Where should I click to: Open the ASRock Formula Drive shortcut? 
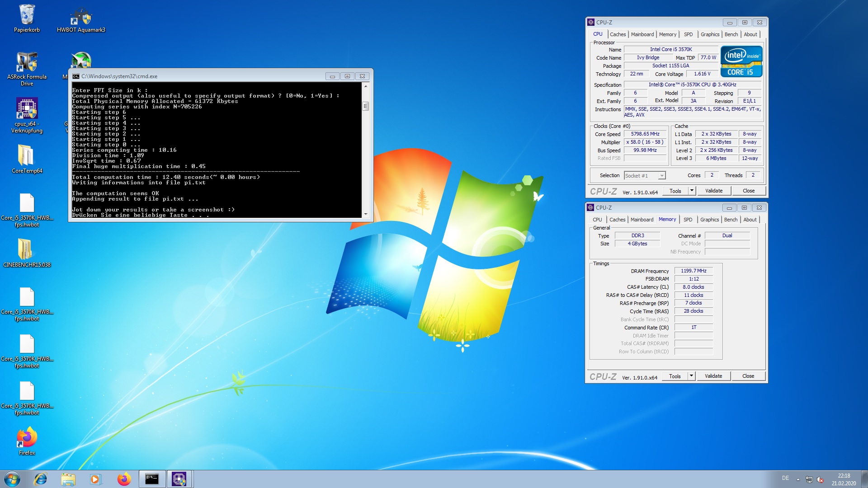[27, 69]
